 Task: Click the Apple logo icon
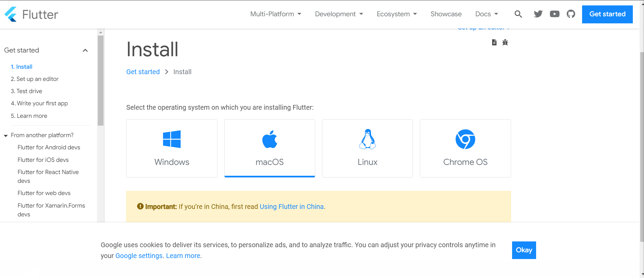[270, 139]
